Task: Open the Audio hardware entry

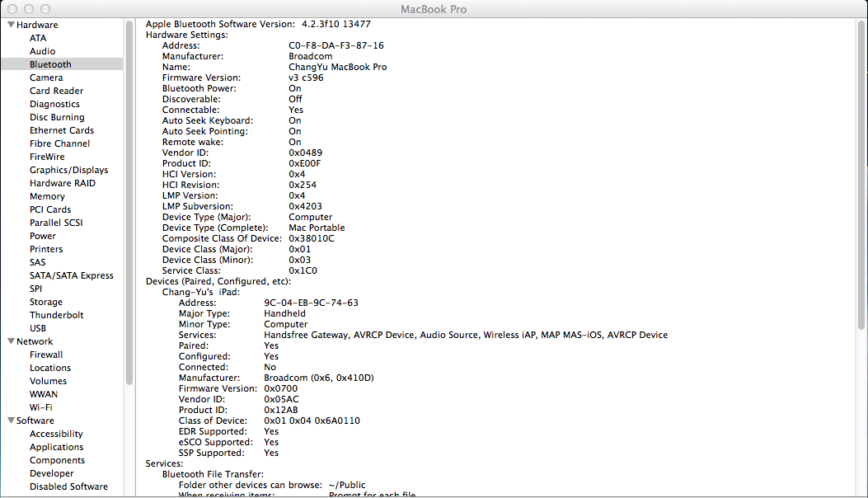Action: [43, 51]
